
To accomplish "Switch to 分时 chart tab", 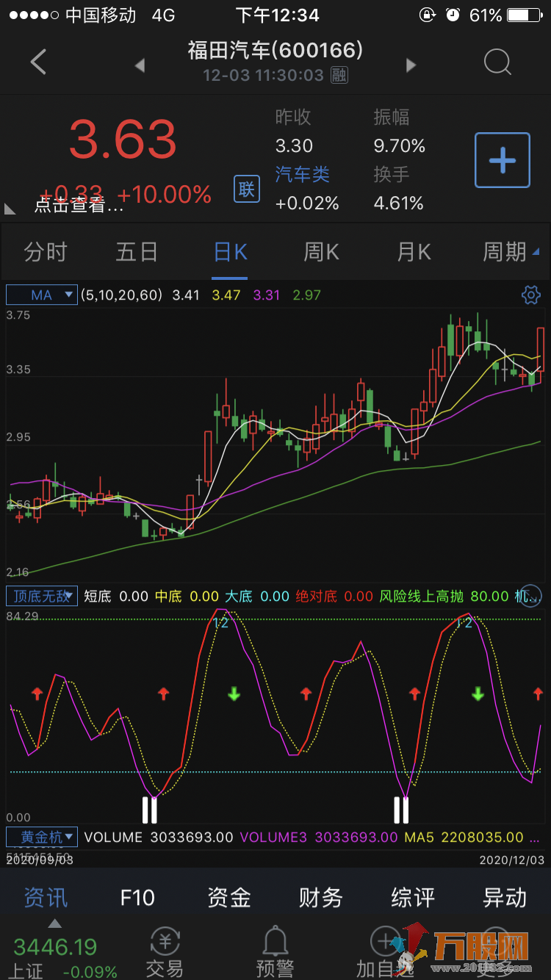I will point(46,252).
